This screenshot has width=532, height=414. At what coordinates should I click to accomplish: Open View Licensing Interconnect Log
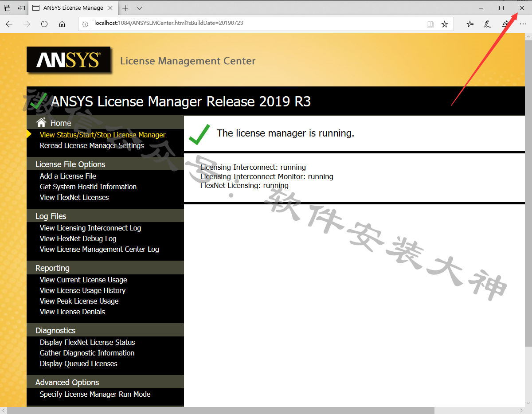click(x=90, y=228)
